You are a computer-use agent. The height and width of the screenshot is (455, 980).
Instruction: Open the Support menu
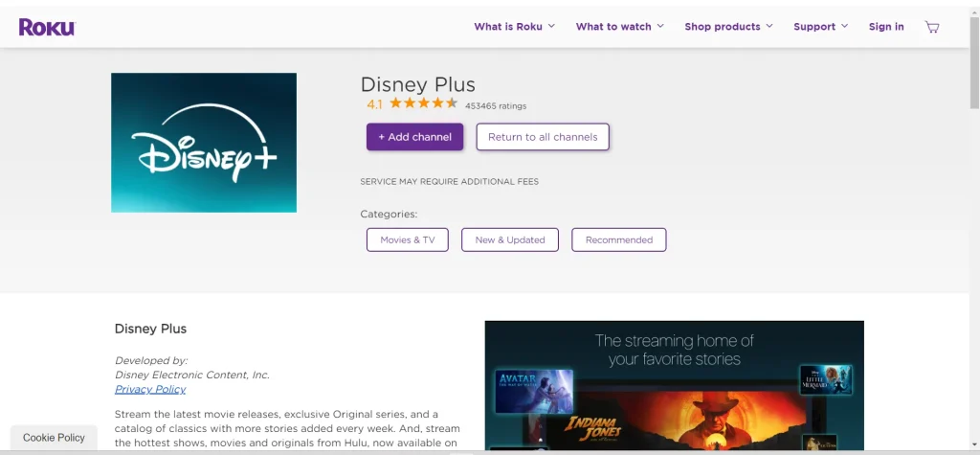tap(814, 26)
